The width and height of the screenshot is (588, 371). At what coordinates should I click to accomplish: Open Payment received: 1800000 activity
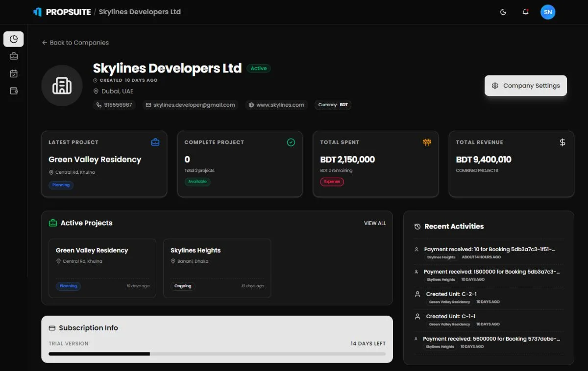pyautogui.click(x=489, y=275)
